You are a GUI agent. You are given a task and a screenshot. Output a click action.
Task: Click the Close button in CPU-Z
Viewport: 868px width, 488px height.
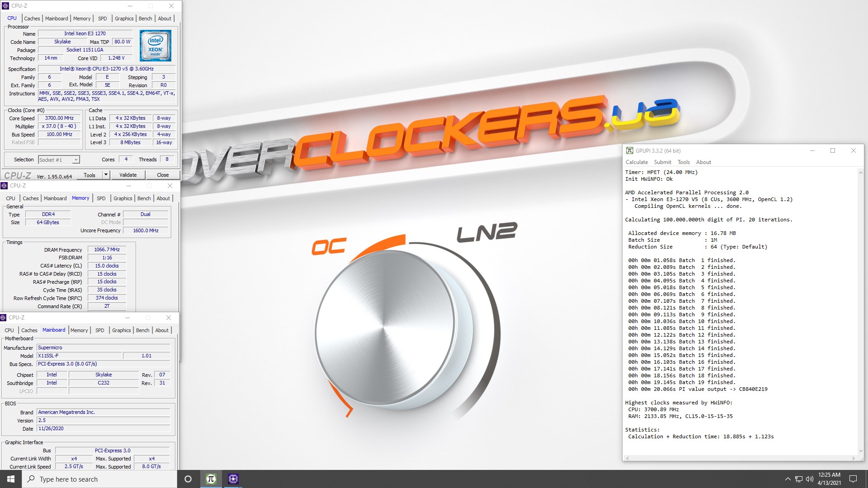(163, 175)
